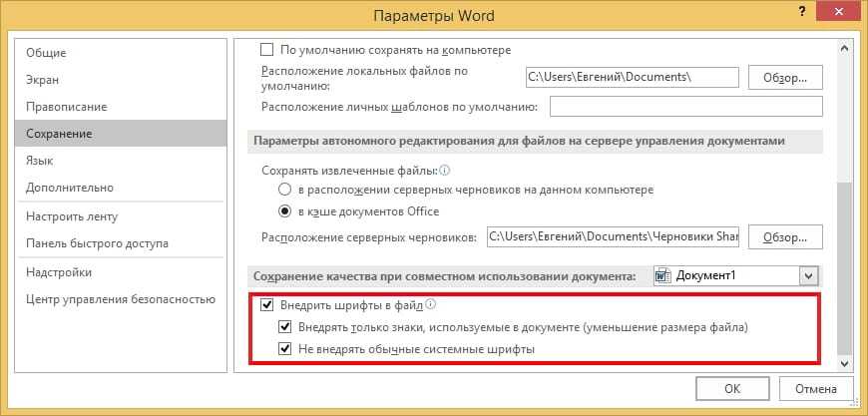868x416 pixels.
Task: Select Панель быстрого доступа category
Action: (97, 243)
